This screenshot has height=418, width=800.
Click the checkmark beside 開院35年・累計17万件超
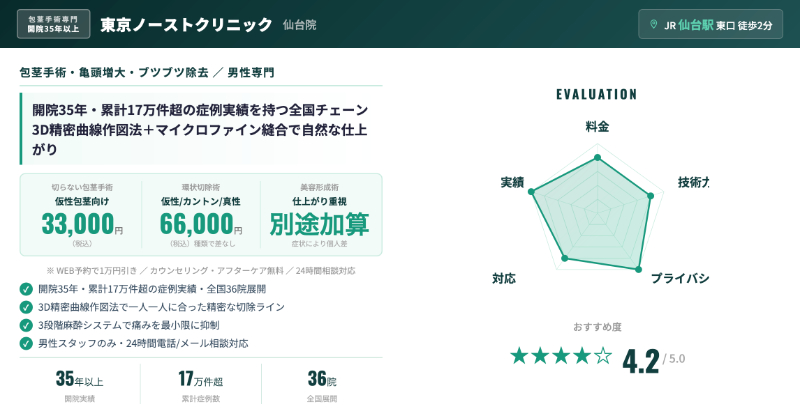click(x=26, y=289)
